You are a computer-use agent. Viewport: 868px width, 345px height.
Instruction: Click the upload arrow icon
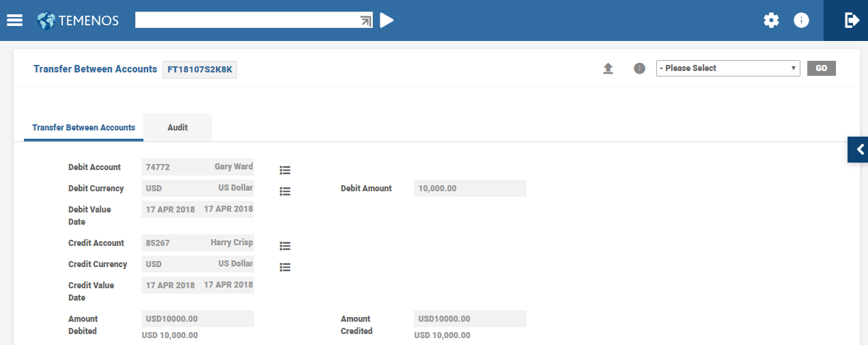pyautogui.click(x=608, y=68)
